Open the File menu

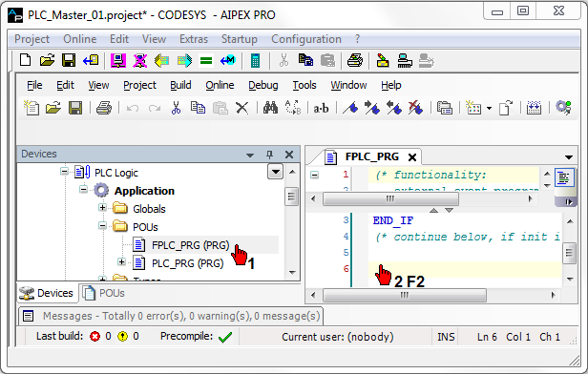34,85
